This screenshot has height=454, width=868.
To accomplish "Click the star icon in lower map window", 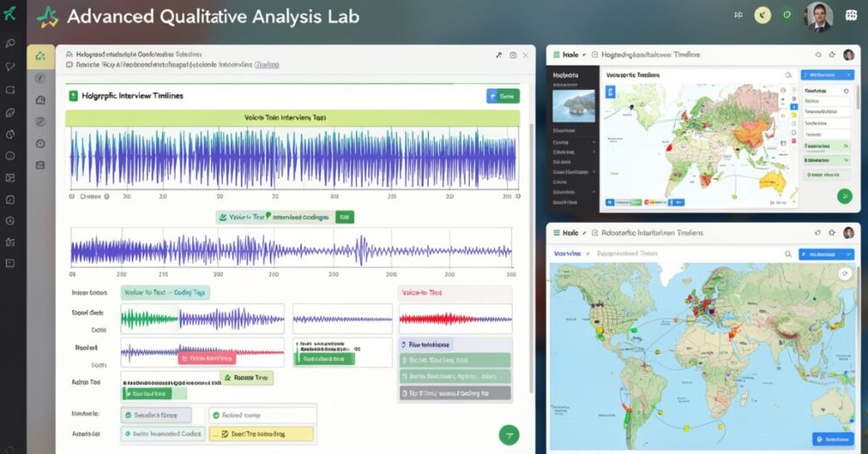I will click(x=832, y=233).
